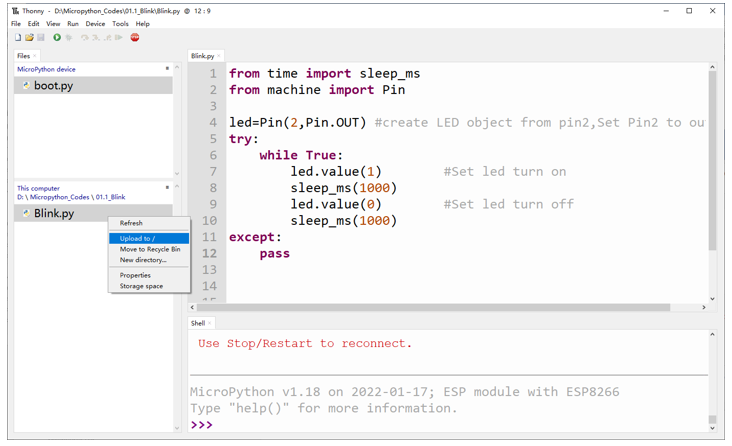Choose Move to Recycle Bin
732x446 pixels.
[x=149, y=249]
